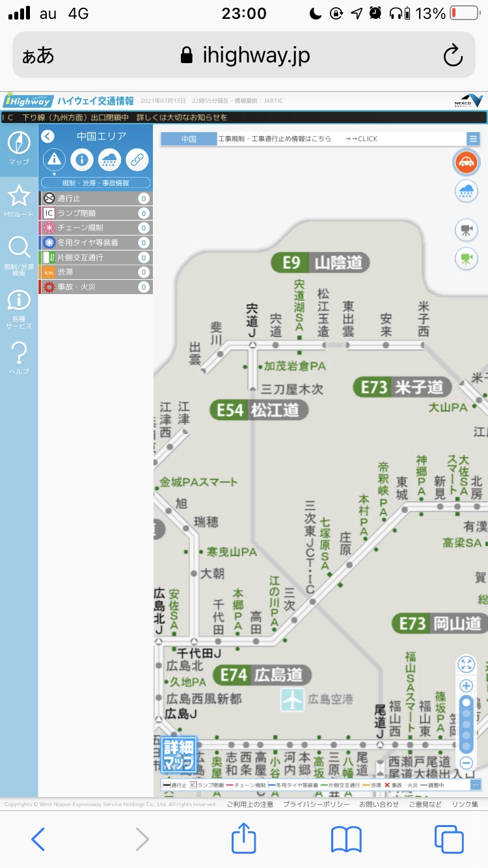
Task: Open 規制/渋滞検索 search in the sidebar
Action: click(19, 254)
